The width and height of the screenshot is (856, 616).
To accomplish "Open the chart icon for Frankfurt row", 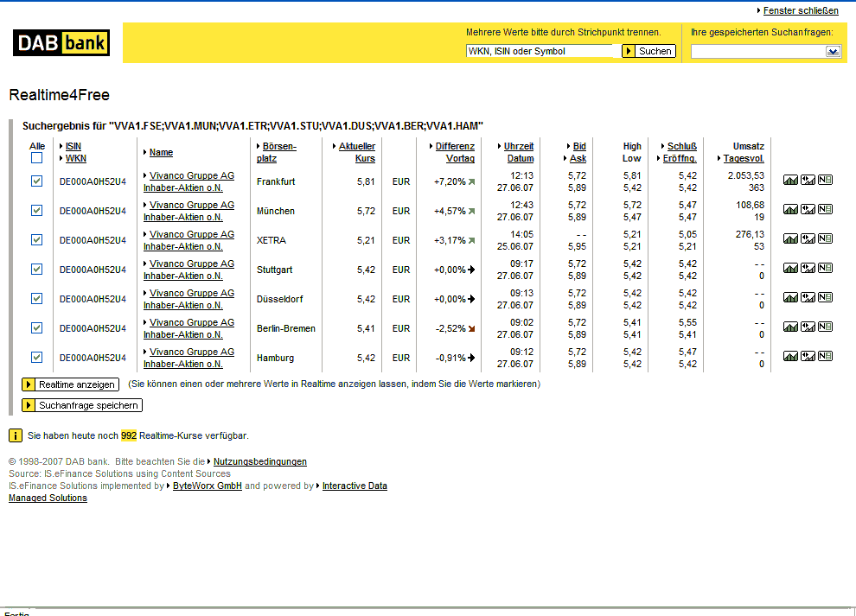I will pyautogui.click(x=790, y=180).
